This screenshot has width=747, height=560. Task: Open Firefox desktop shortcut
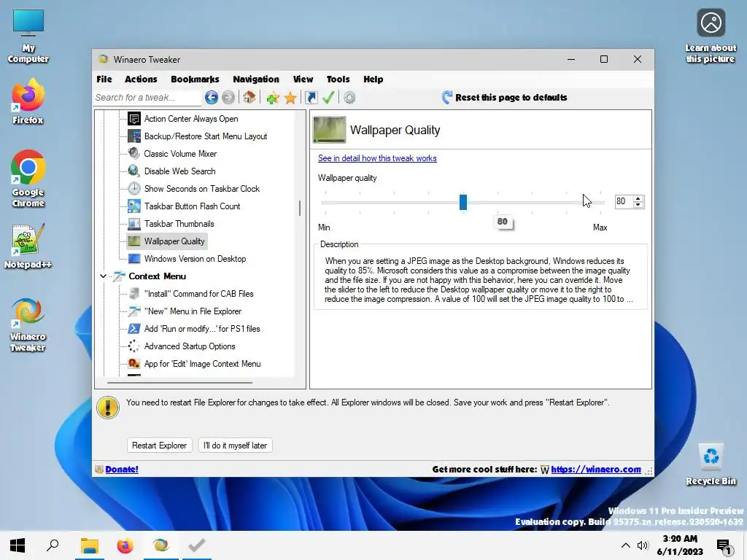[x=28, y=102]
